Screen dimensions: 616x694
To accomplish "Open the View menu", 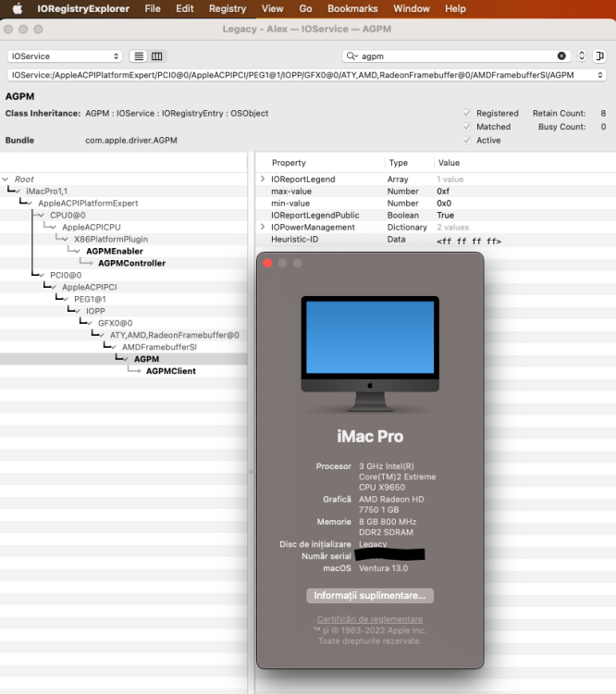I will tap(272, 9).
